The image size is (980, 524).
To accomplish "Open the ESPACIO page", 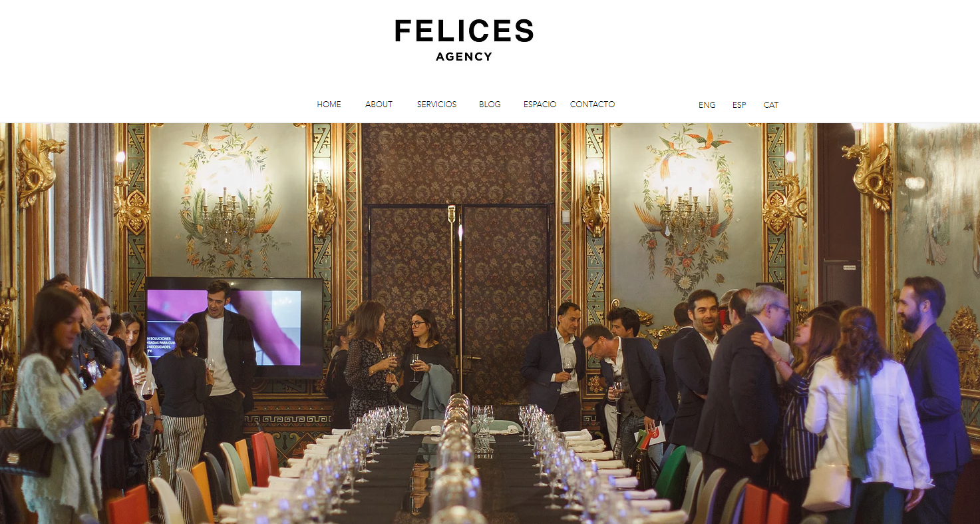I will (x=540, y=105).
